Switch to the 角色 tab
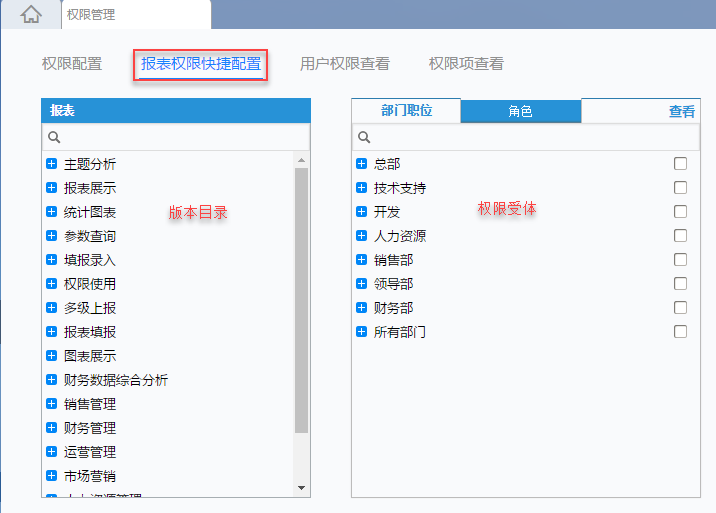Screen dimensions: 716x513 521,111
